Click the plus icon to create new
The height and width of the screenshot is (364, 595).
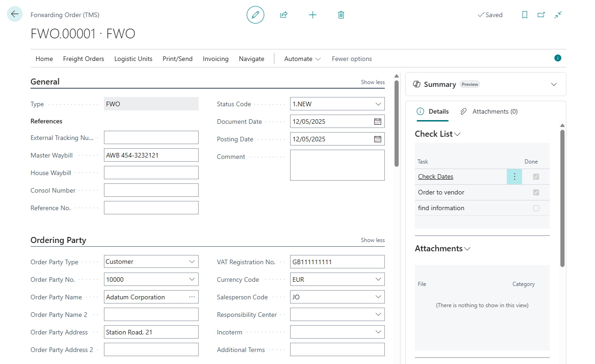pyautogui.click(x=313, y=15)
